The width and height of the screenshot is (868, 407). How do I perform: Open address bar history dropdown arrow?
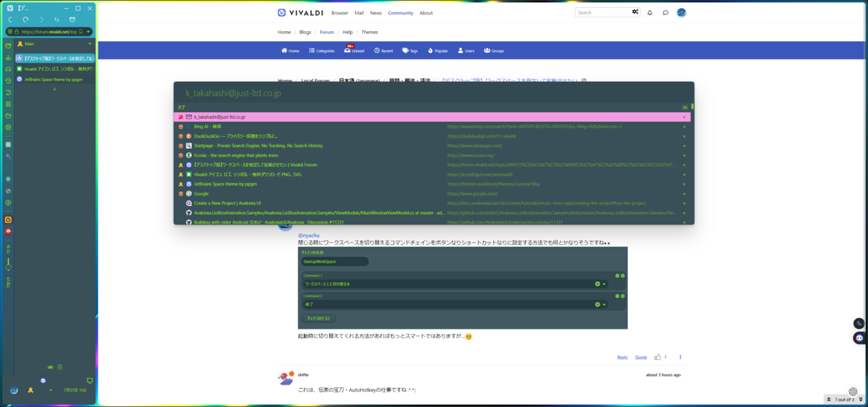[x=88, y=32]
